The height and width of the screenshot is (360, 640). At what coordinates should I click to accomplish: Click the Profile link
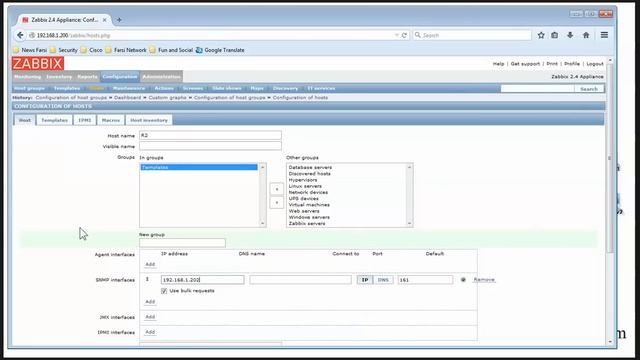(572, 64)
